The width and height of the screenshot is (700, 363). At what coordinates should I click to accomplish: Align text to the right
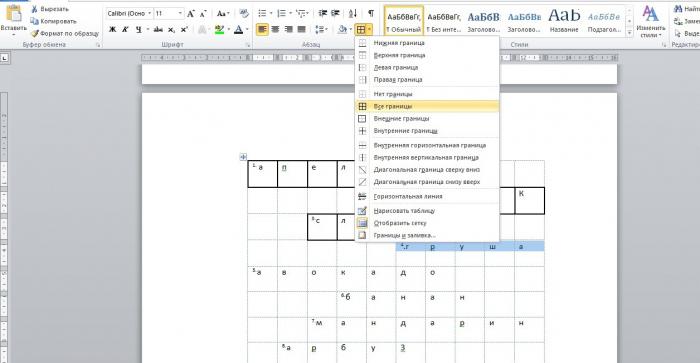288,29
